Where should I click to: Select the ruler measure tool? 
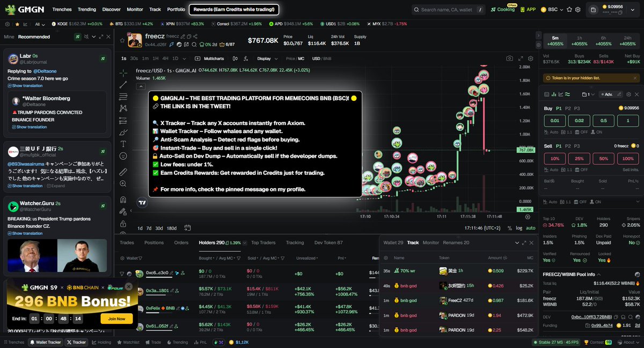(123, 172)
